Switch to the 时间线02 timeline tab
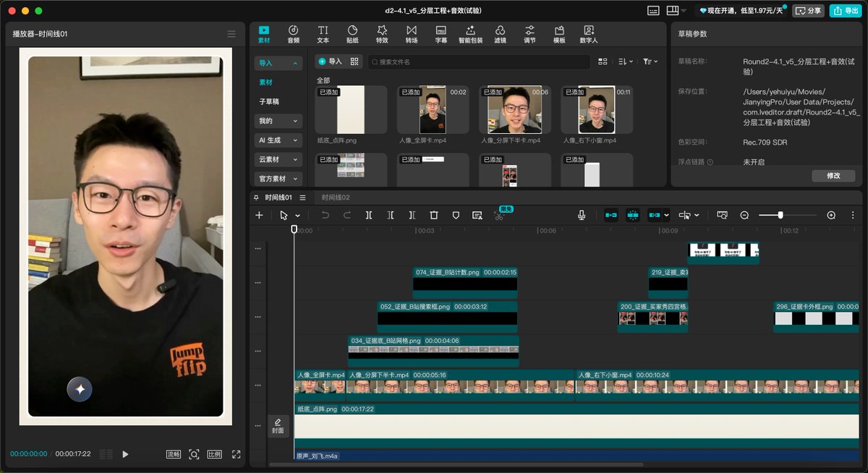 (336, 197)
